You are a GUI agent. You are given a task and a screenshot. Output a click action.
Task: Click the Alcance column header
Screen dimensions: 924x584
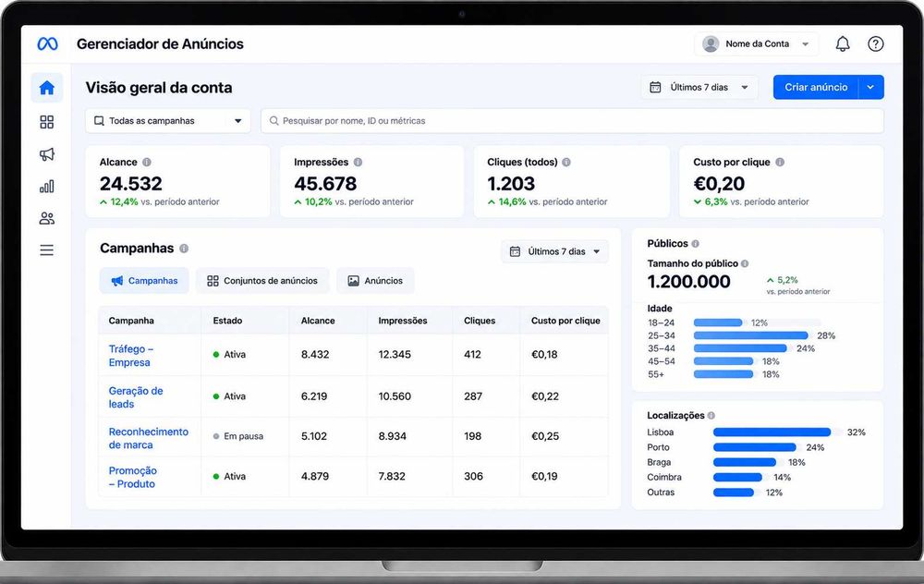point(318,321)
